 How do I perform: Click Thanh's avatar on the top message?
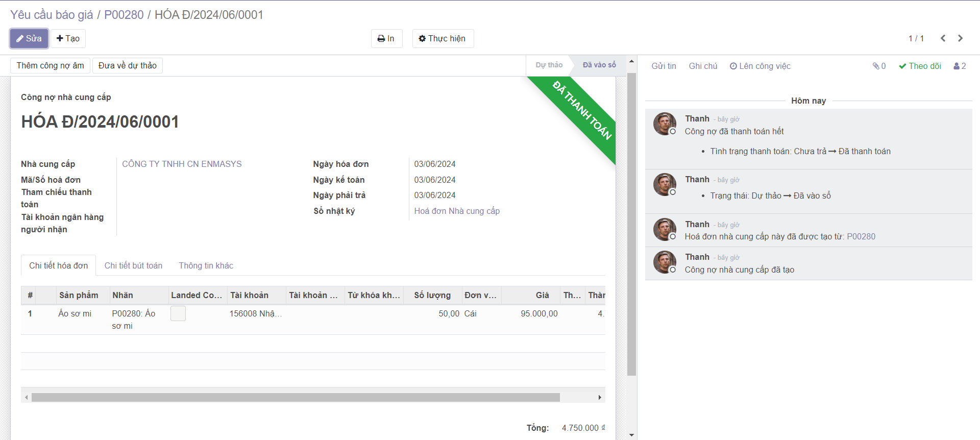coord(665,124)
